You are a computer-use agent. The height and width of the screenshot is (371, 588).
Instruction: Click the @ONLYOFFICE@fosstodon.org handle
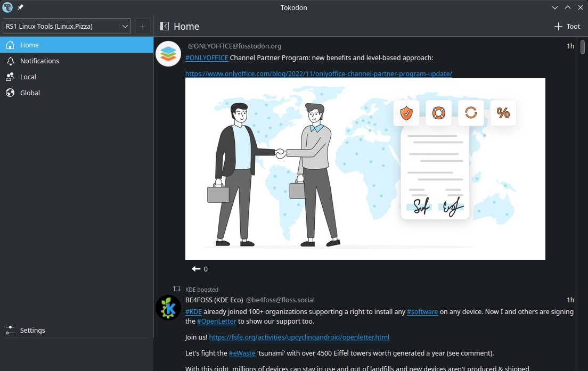click(234, 46)
